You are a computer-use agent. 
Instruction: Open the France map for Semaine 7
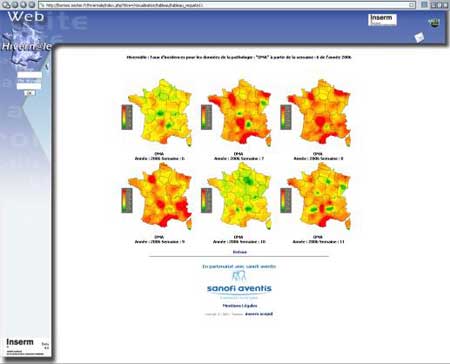(240, 113)
